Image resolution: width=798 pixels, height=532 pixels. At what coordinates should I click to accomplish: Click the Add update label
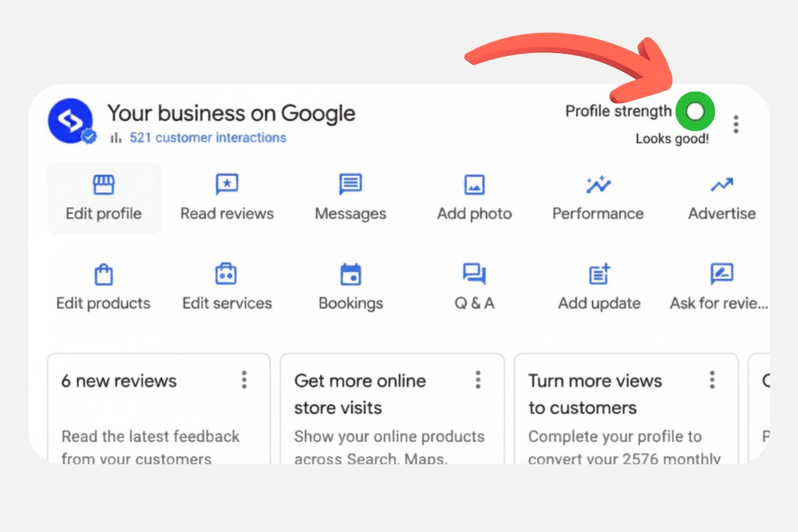[599, 303]
